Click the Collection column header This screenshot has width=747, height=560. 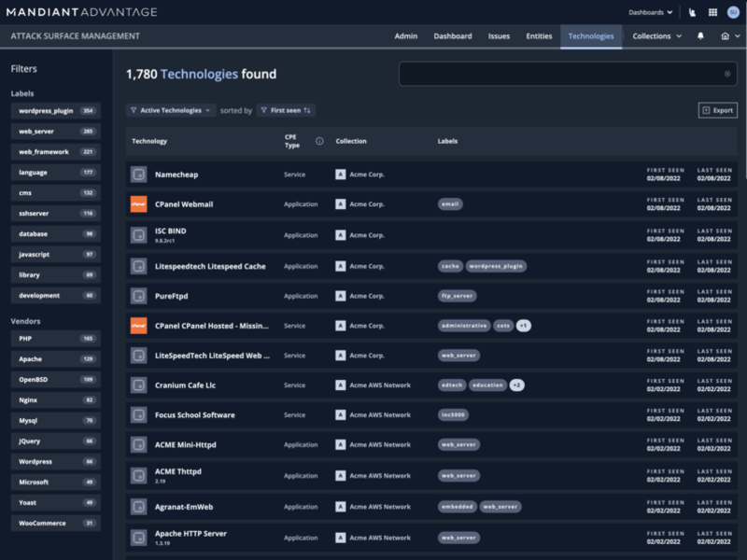coord(351,141)
